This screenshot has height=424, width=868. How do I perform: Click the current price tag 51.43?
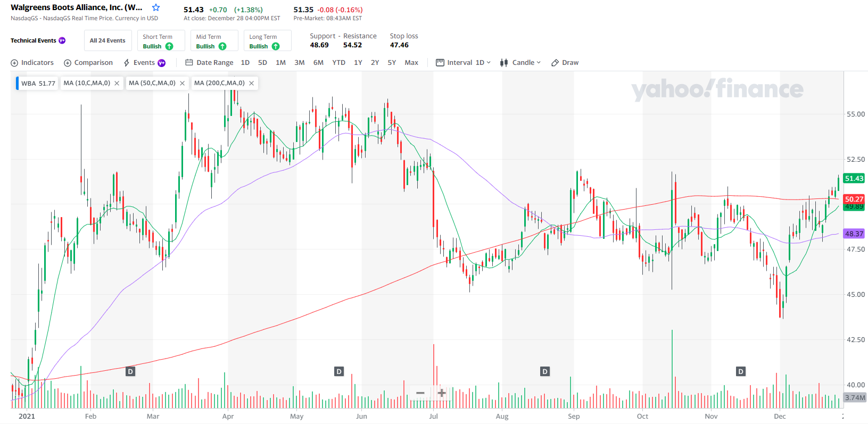point(854,178)
